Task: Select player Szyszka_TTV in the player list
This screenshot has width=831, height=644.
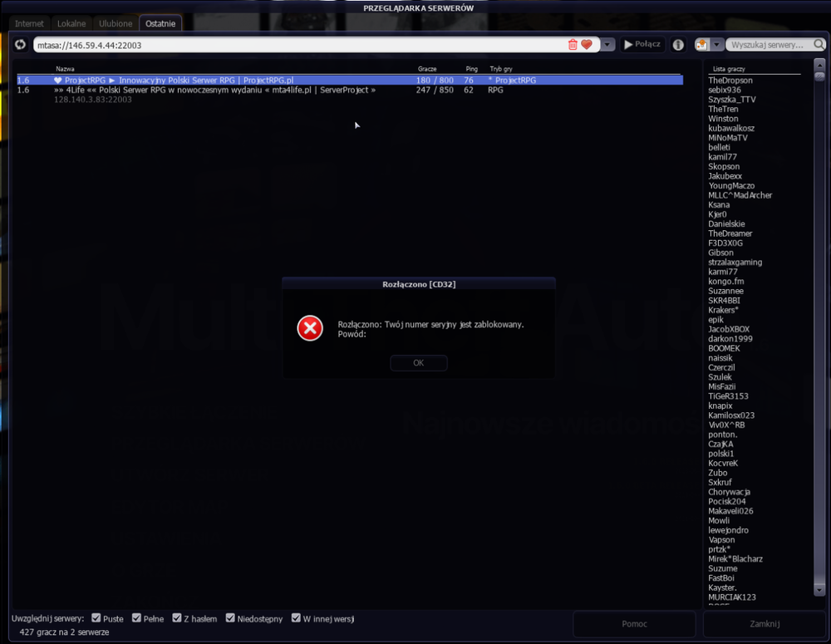Action: (732, 100)
